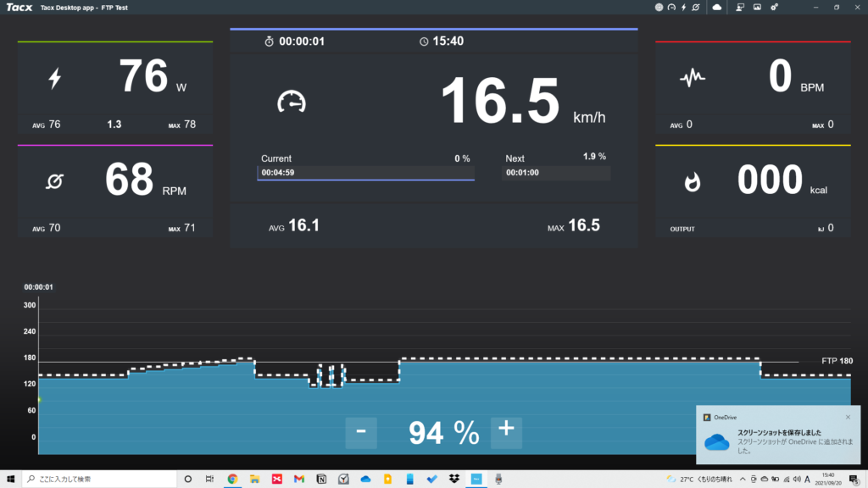Toggle the IME input mode A indicator
Screen dimensions: 868x488
click(x=806, y=479)
